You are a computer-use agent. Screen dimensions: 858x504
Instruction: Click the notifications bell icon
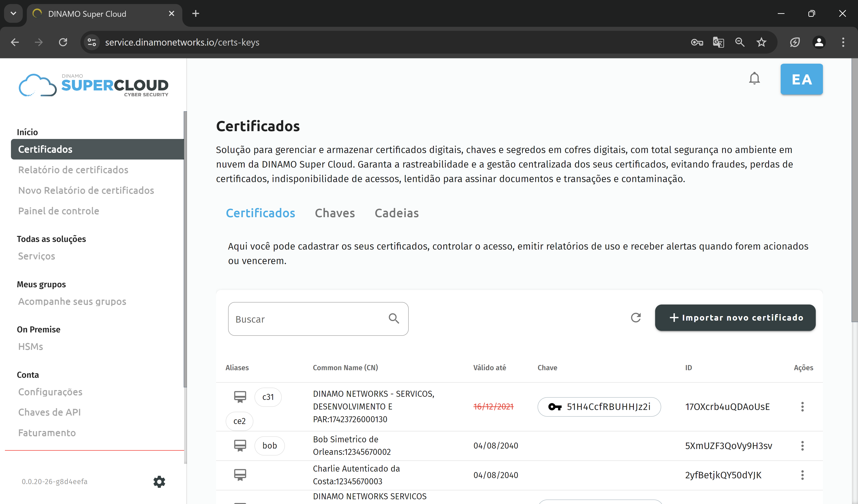pyautogui.click(x=754, y=79)
